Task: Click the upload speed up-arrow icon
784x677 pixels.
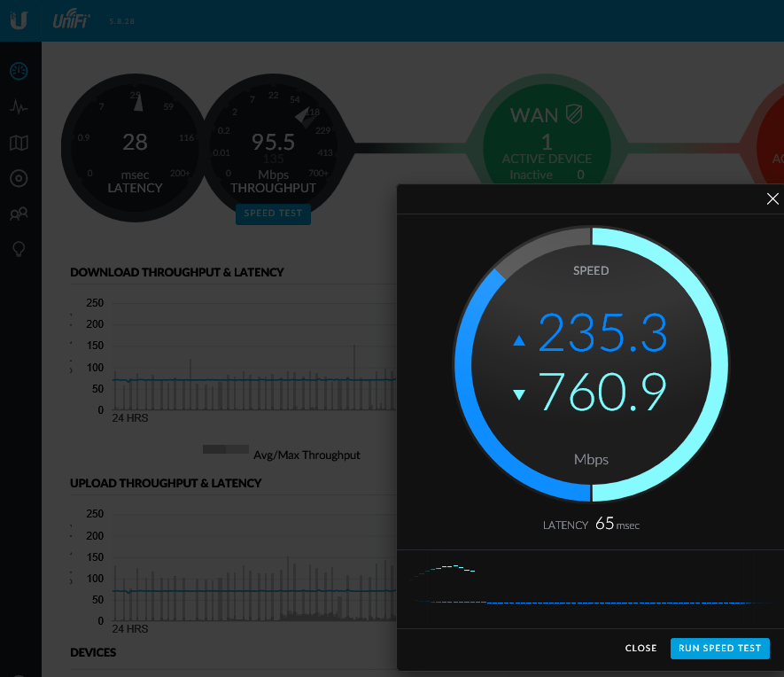Action: (519, 341)
